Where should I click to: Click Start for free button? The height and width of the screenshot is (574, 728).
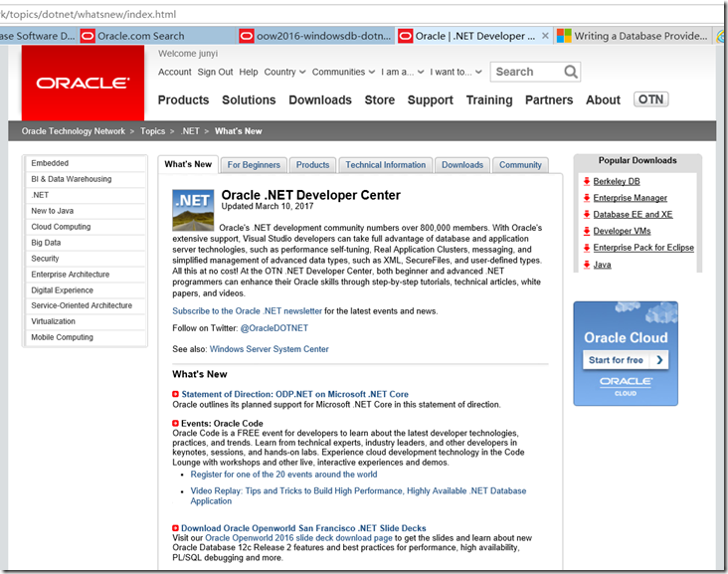(626, 360)
